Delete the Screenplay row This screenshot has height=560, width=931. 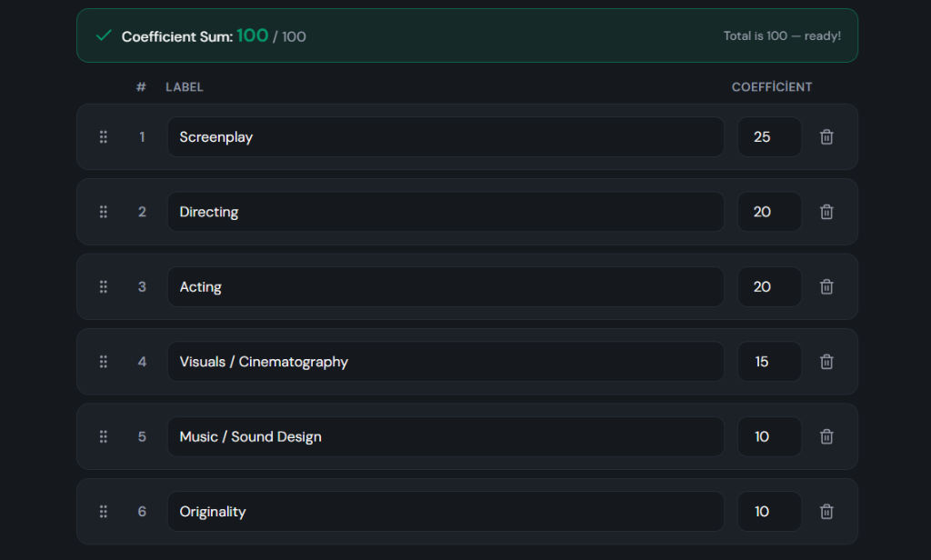coord(826,137)
